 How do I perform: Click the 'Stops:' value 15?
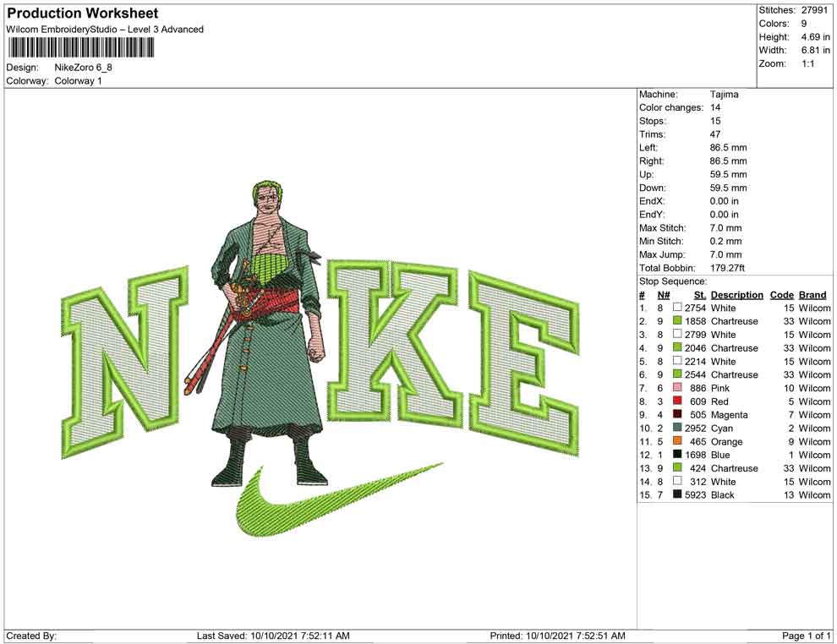point(714,121)
